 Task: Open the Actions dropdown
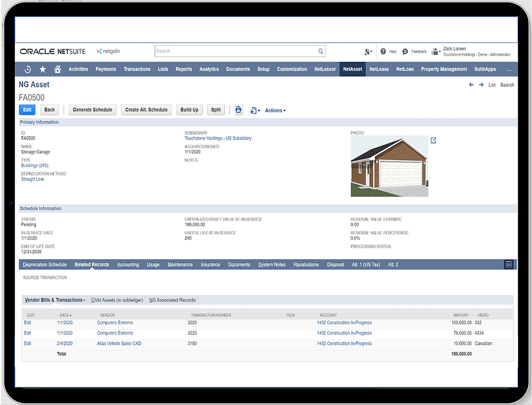tap(275, 111)
